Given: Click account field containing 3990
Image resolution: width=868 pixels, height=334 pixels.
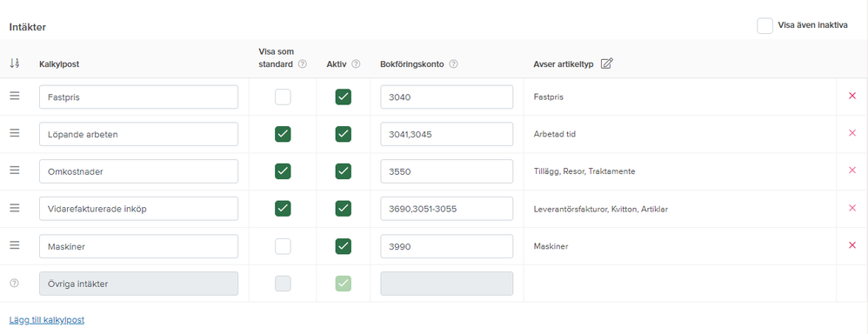Looking at the screenshot, I should pyautogui.click(x=447, y=246).
